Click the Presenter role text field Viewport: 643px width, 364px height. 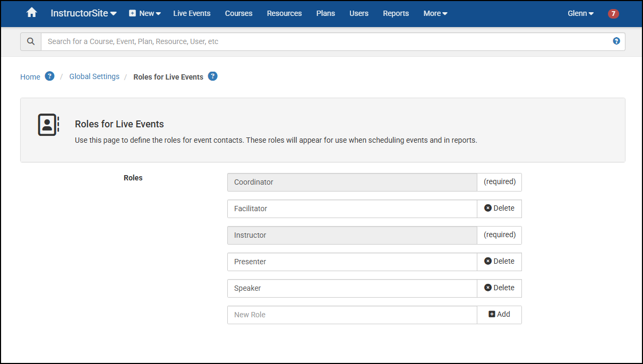[x=352, y=262]
